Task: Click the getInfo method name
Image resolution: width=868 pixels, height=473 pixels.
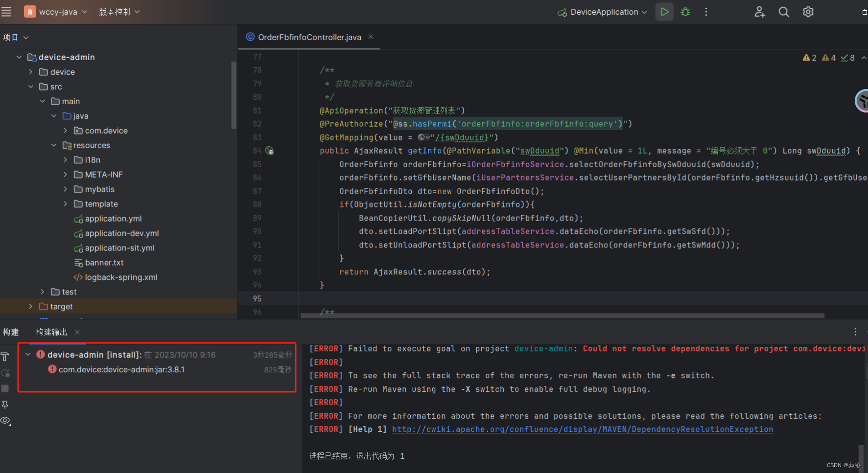Action: coord(425,151)
